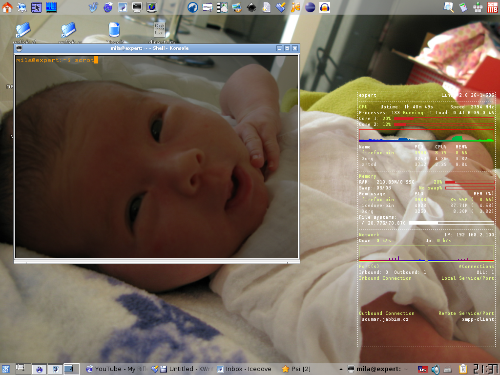500x375 pixels.
Task: Switch to the Psi [2] taskbar entry
Action: [x=297, y=369]
